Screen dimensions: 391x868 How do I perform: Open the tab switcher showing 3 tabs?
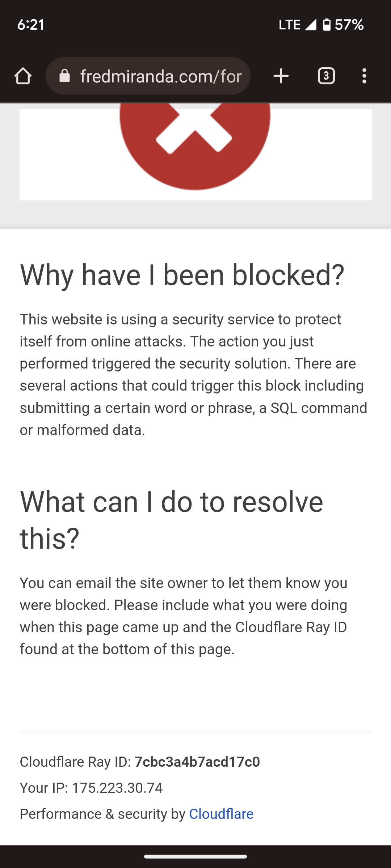[x=325, y=76]
